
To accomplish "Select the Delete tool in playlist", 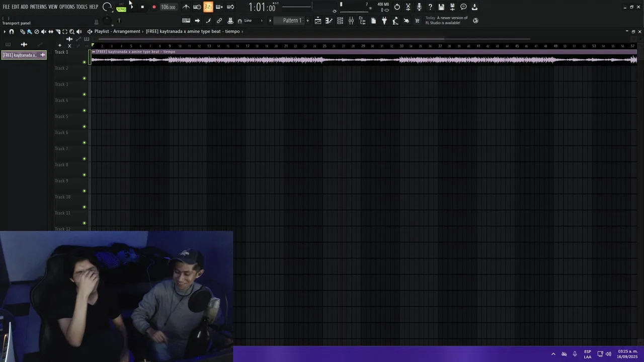I will (36, 32).
